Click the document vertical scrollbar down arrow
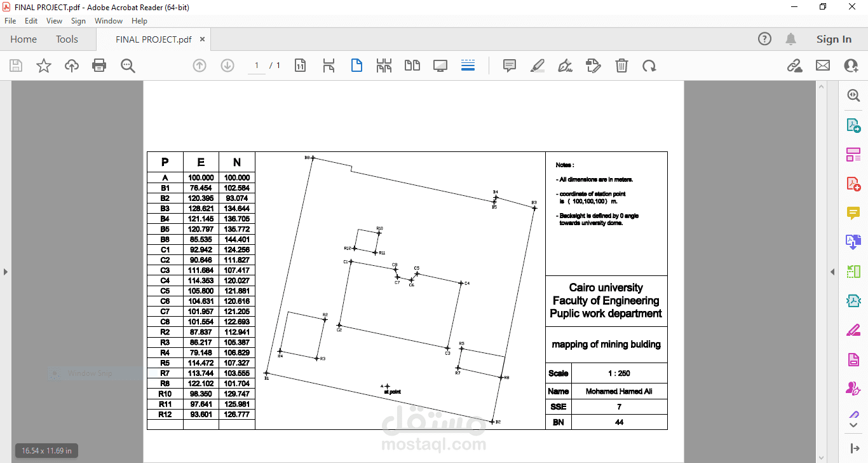This screenshot has width=868, height=463. click(x=821, y=458)
